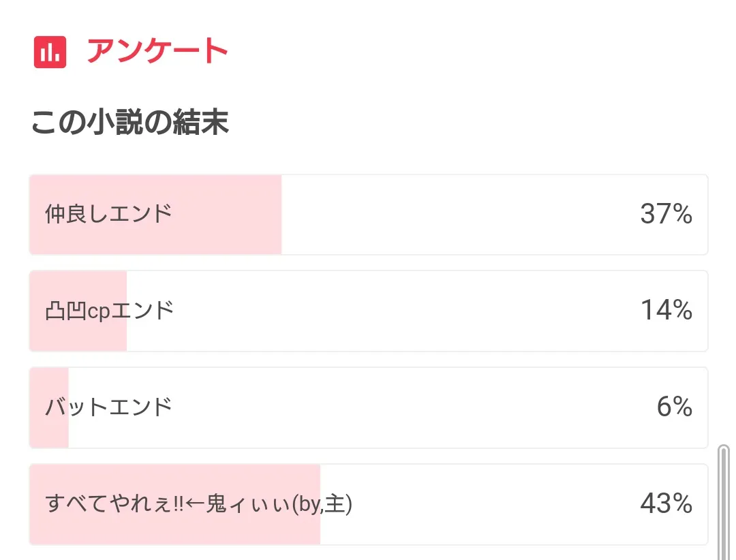736x560 pixels.
Task: Click blank white area in the 14% row
Action: tap(409, 311)
